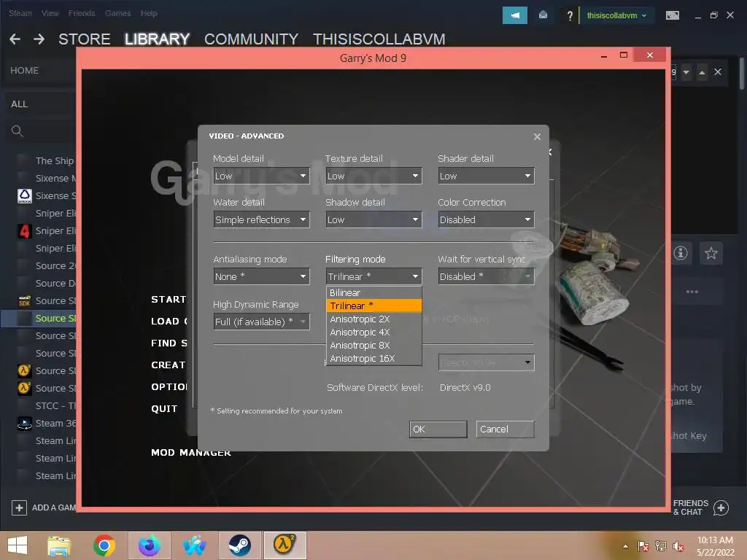747x560 pixels.
Task: Open Big Picture mode icon
Action: [x=672, y=16]
